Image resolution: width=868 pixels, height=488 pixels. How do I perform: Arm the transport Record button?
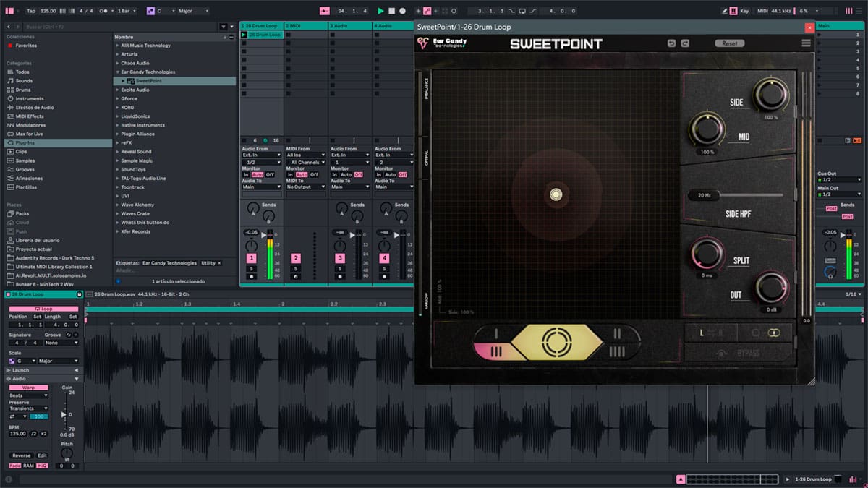point(402,11)
